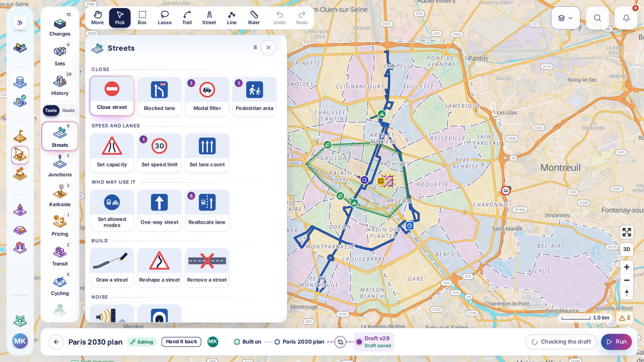The image size is (644, 362).
Task: Open the Ruler measuring tool
Action: coord(254,18)
